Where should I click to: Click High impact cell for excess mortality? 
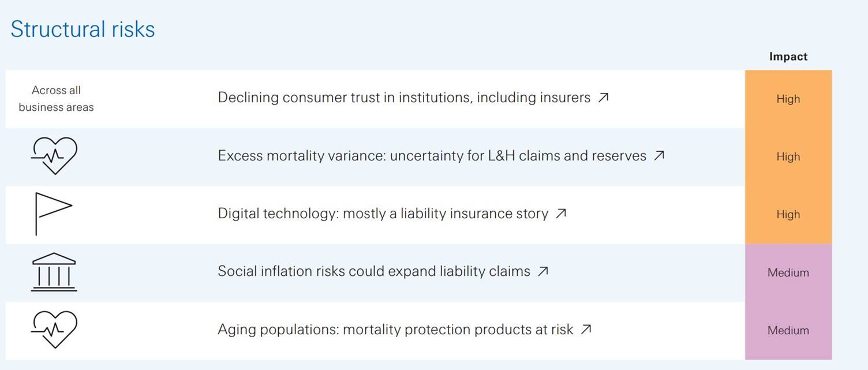coord(788,157)
